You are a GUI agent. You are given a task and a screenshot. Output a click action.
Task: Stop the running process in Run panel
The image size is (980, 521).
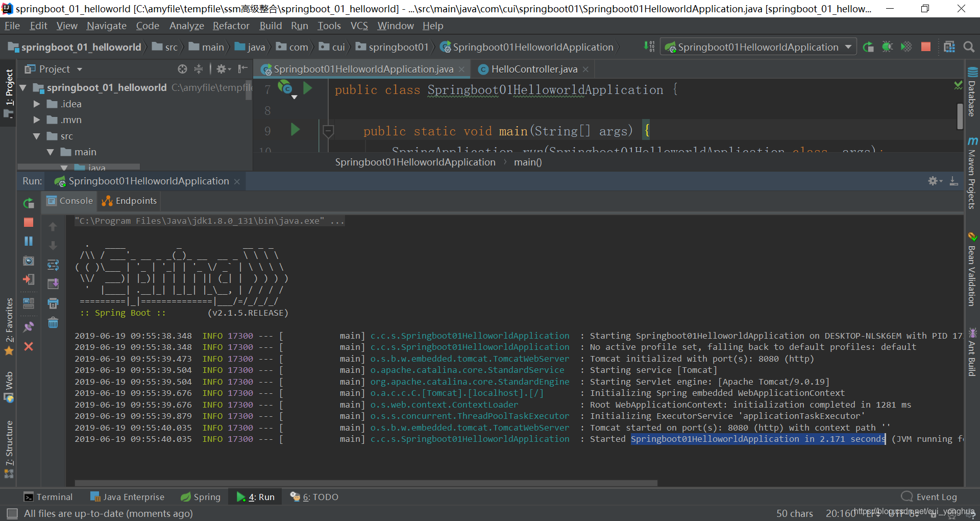click(29, 222)
